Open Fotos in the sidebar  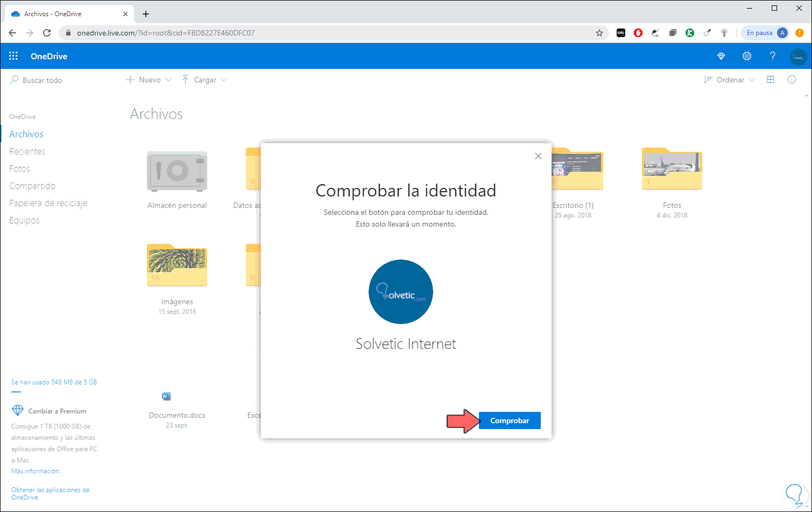click(x=19, y=169)
